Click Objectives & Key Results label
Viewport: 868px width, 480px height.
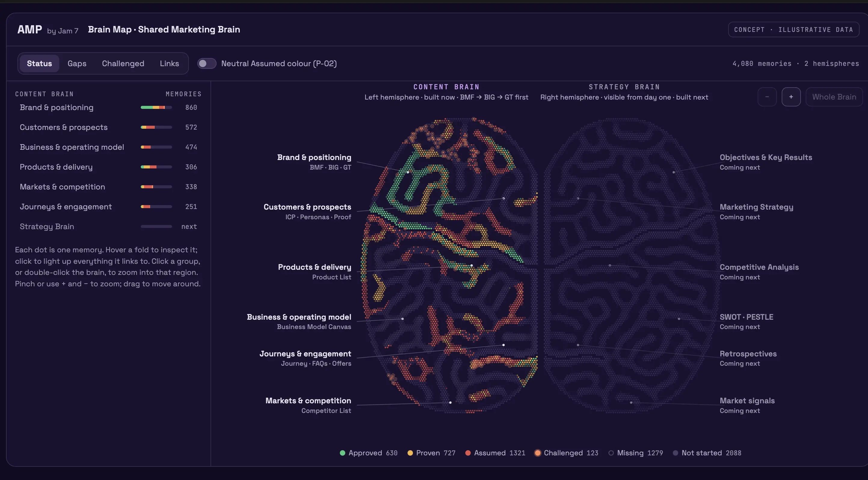766,158
